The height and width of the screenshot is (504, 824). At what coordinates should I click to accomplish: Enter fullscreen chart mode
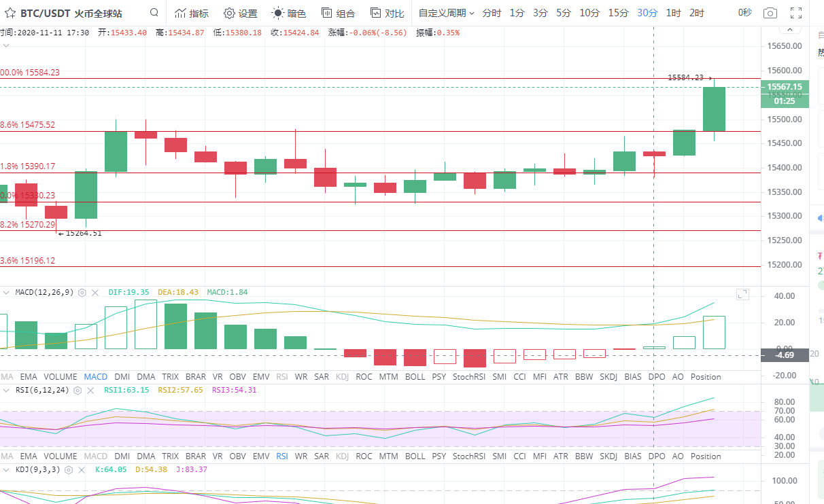797,13
